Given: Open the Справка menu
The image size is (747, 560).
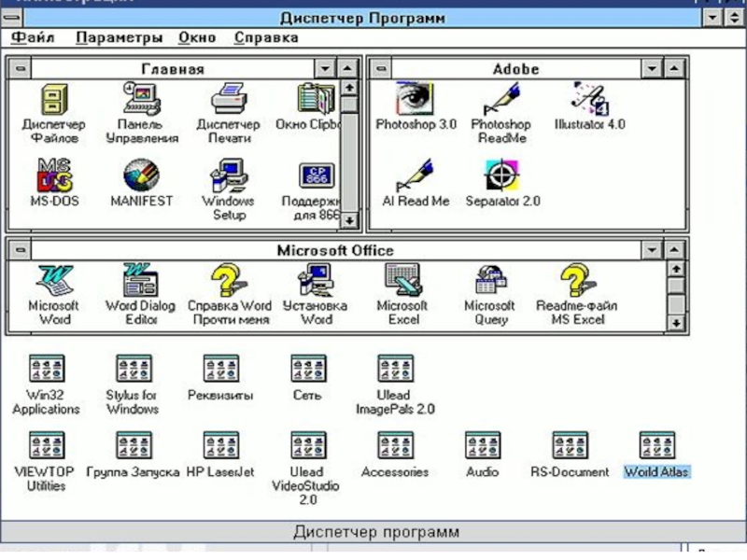Looking at the screenshot, I should coord(266,38).
